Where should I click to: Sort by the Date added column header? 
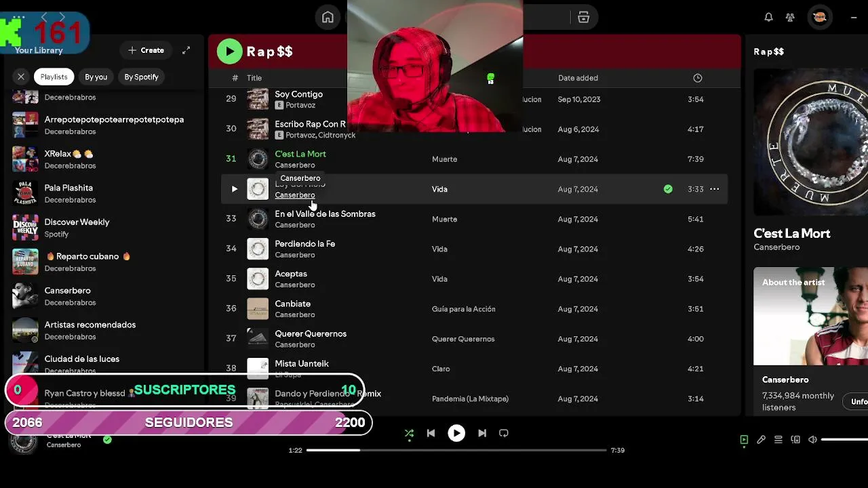pos(578,78)
